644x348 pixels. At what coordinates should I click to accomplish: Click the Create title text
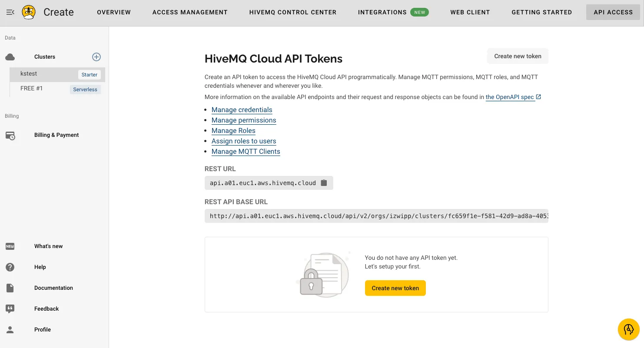[x=59, y=12]
